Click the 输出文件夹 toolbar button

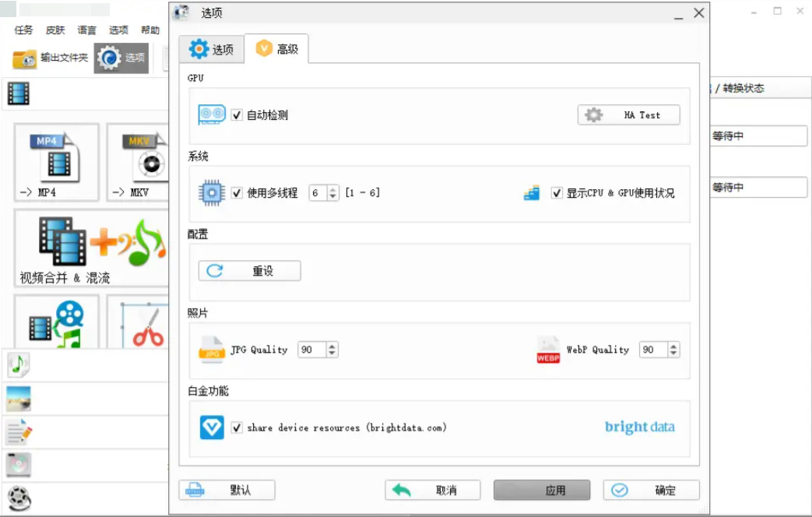[x=51, y=58]
